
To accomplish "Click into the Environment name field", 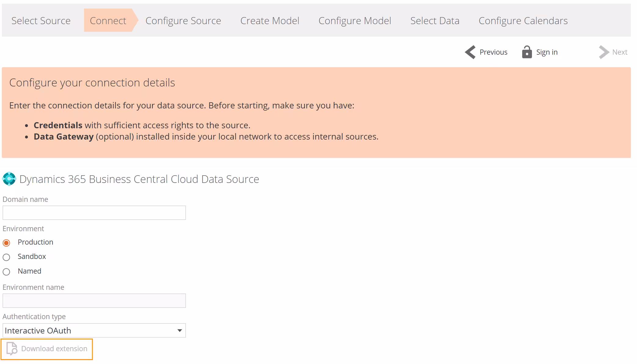I will click(94, 300).
